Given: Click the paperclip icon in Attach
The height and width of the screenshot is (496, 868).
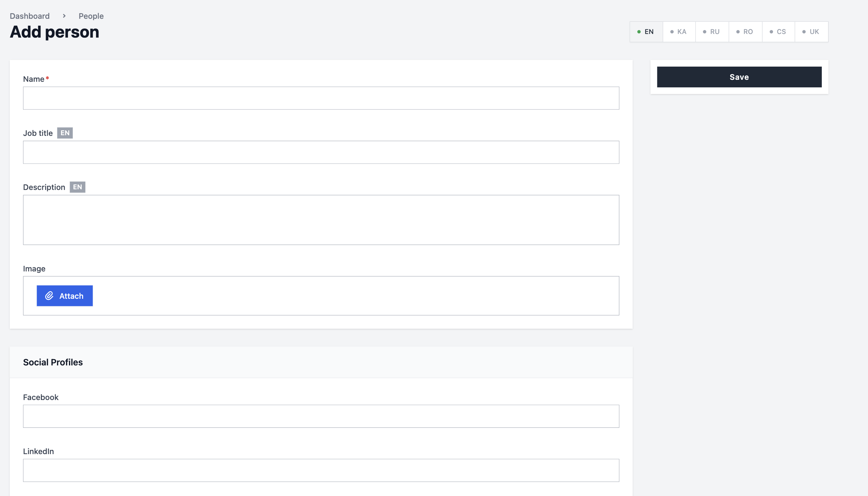Looking at the screenshot, I should click(x=49, y=296).
